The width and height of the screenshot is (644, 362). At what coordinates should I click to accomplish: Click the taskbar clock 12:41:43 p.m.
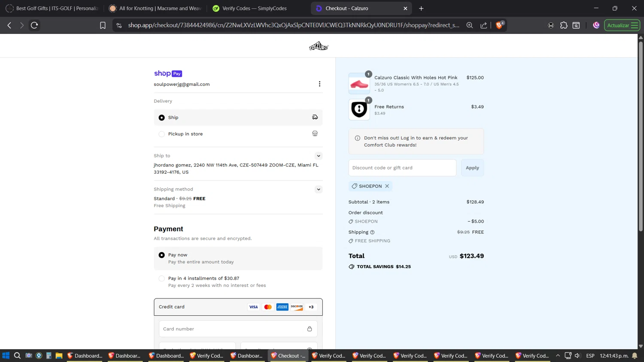614,356
